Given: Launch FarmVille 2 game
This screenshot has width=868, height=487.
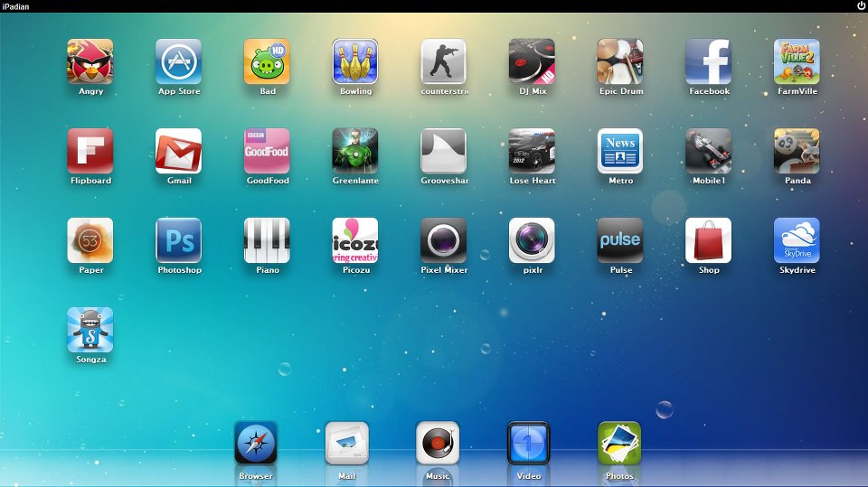Looking at the screenshot, I should (797, 61).
